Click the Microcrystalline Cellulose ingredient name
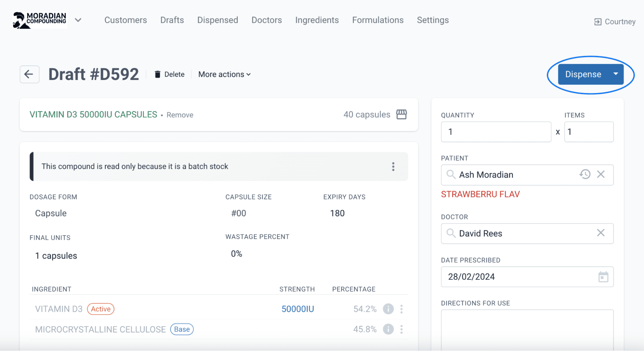Screen dimensions: 644x351 click(x=100, y=329)
